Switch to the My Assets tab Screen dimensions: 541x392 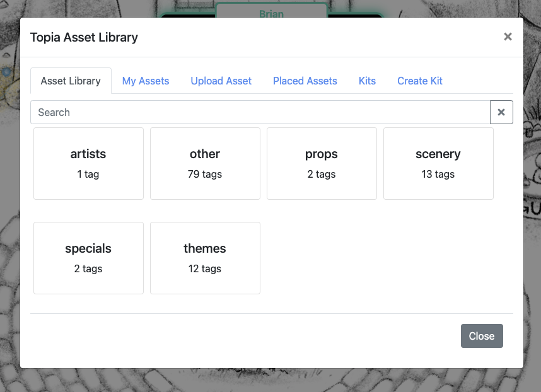click(x=146, y=81)
